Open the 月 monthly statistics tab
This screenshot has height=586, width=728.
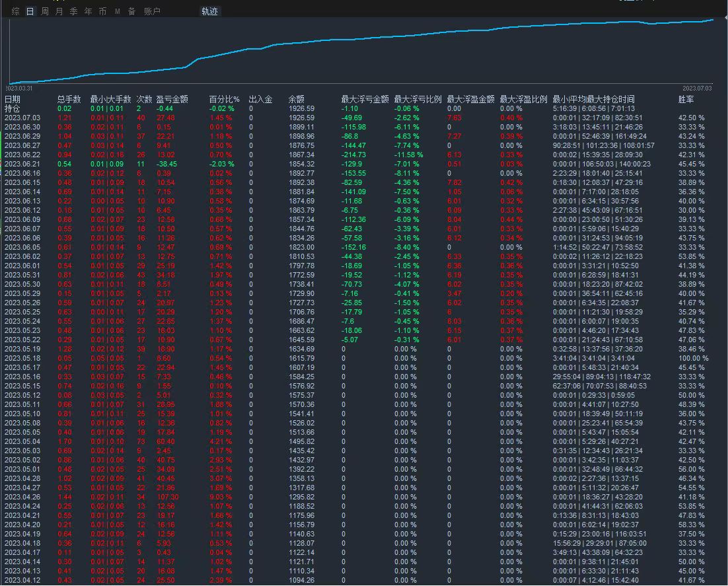[59, 11]
